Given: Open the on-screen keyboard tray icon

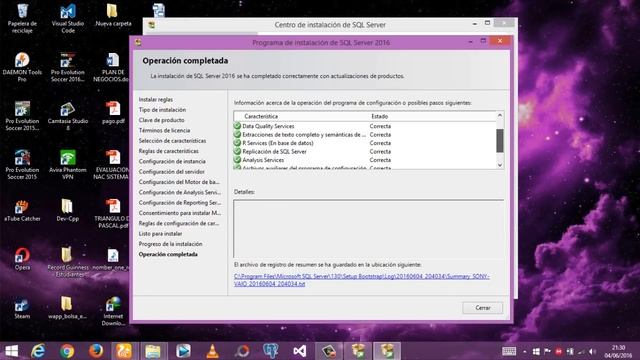Looking at the screenshot, I should tap(509, 351).
